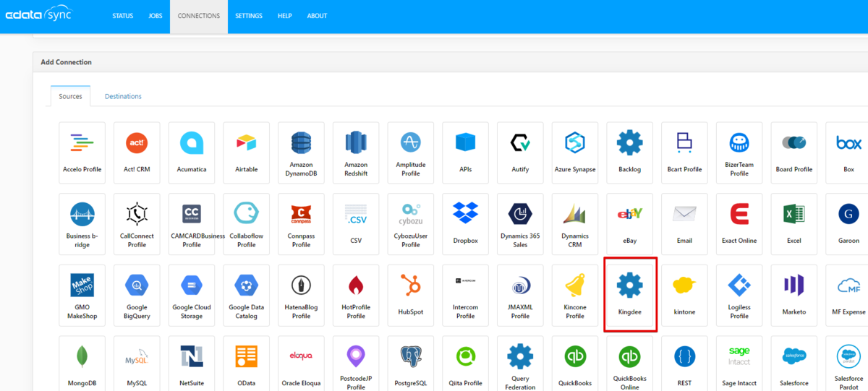This screenshot has height=391, width=868.
Task: Open the Amplitude Profile tile
Action: 411,152
